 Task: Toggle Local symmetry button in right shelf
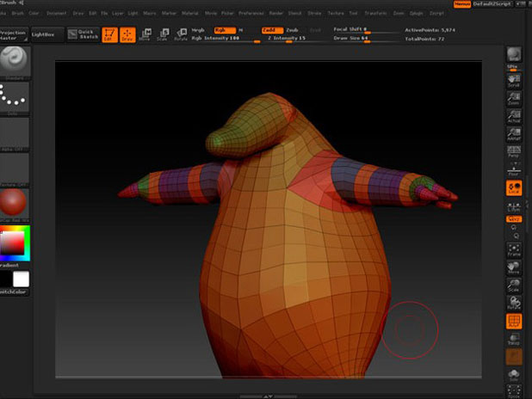click(514, 188)
